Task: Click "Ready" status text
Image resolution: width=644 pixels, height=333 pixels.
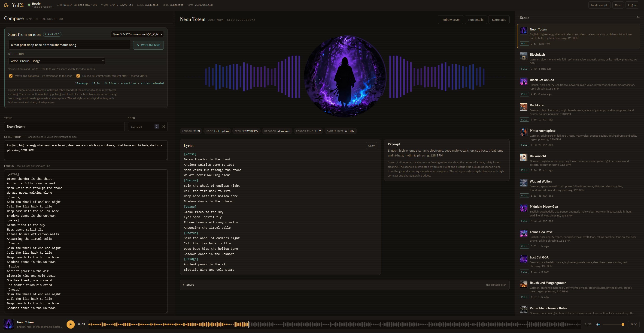Action: (x=36, y=3)
